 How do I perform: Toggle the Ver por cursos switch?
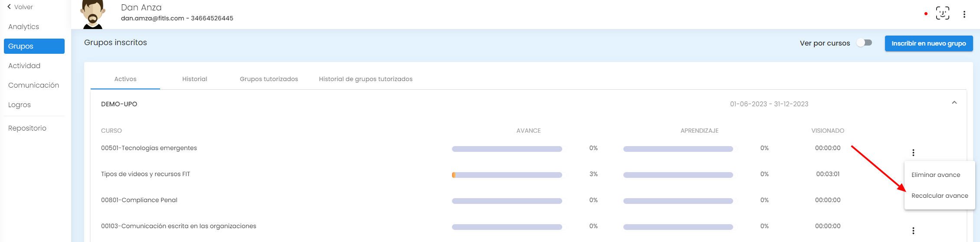point(864,43)
